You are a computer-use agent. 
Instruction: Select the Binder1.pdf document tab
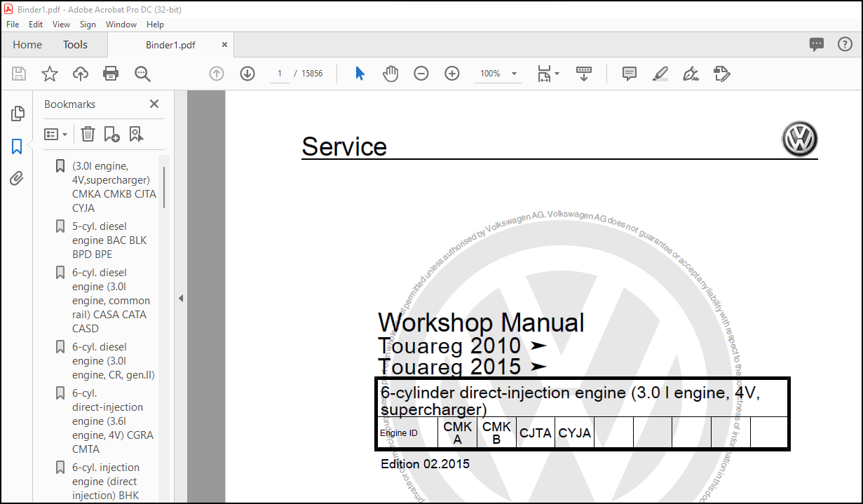170,45
